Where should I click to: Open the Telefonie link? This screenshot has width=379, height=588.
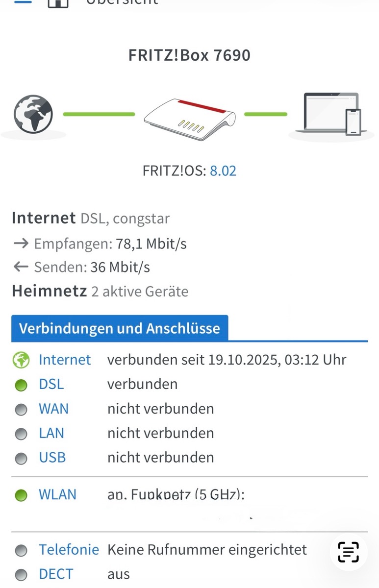click(69, 550)
